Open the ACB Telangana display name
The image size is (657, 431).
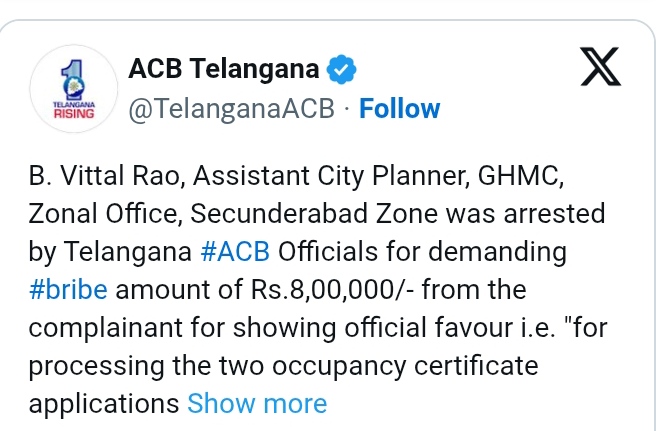225,70
